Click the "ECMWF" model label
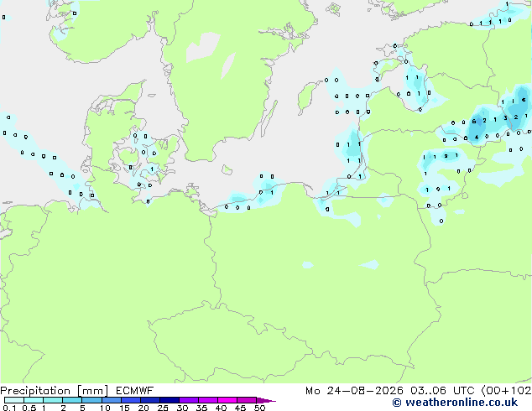532x411 pixels. point(135,391)
